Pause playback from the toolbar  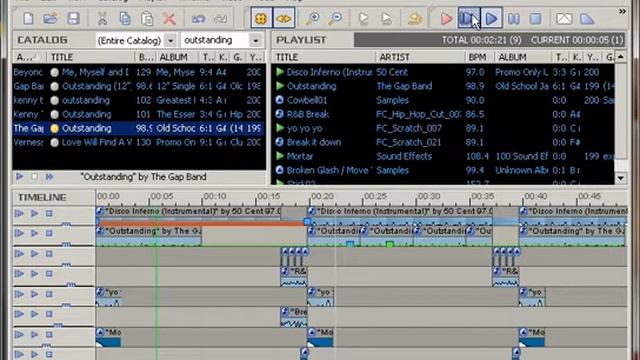point(513,18)
